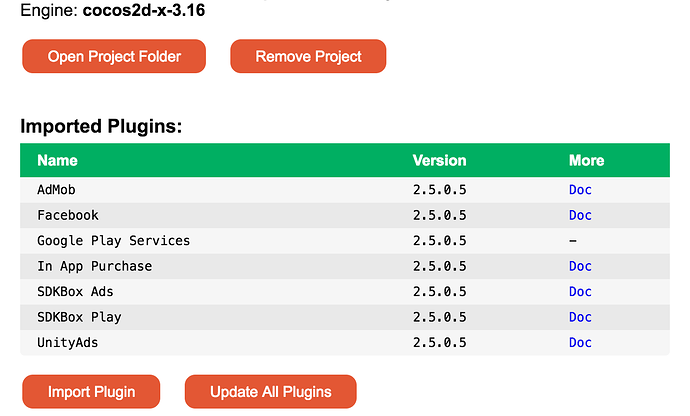Click the Version column header
690x416 pixels.
[x=439, y=160]
